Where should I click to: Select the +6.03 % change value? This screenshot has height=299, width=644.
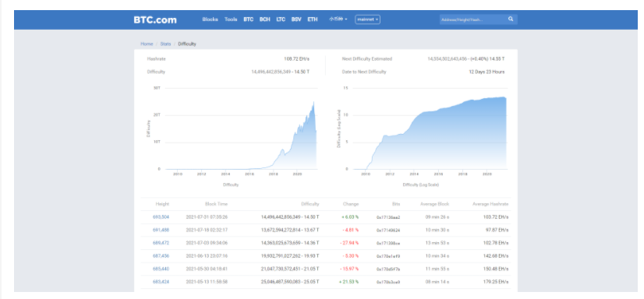pyautogui.click(x=350, y=217)
